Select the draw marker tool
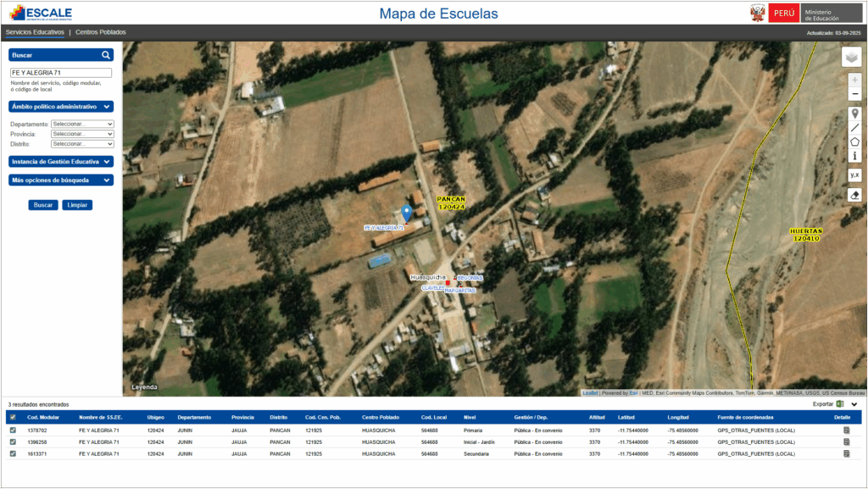Image resolution: width=868 pixels, height=489 pixels. 854,114
